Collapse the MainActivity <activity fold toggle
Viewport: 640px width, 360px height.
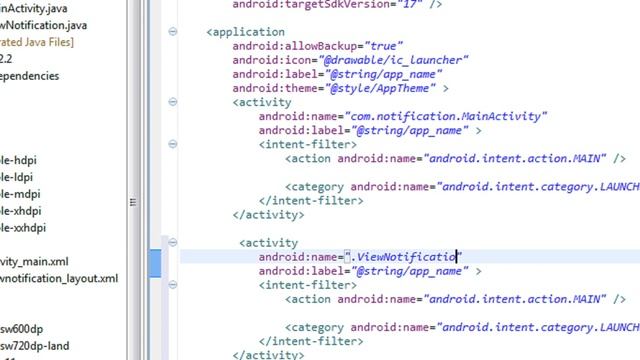click(x=173, y=102)
